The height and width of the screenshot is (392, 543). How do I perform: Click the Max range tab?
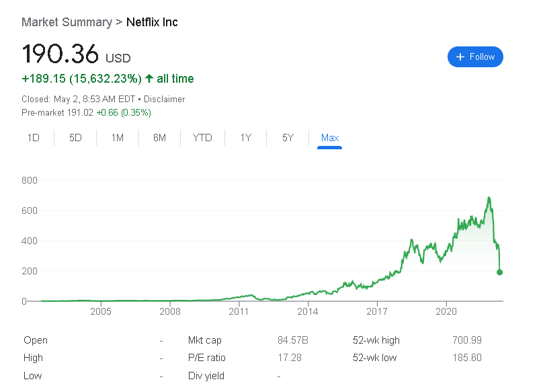point(330,138)
